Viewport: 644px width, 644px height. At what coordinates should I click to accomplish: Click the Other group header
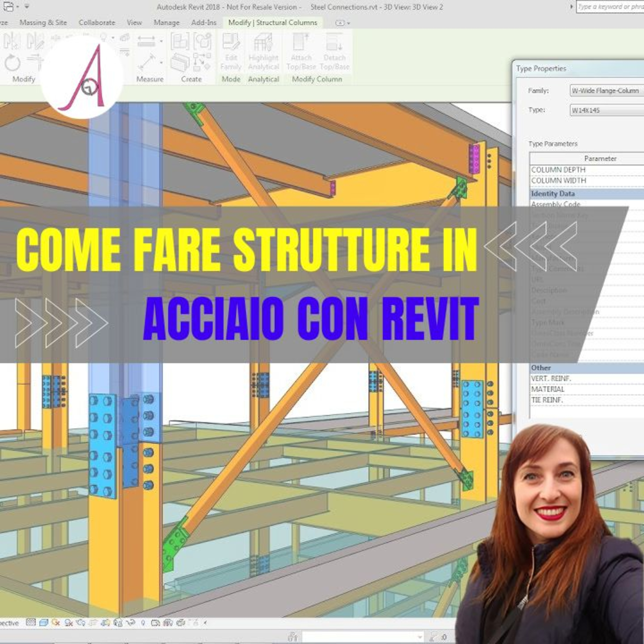[x=587, y=368]
